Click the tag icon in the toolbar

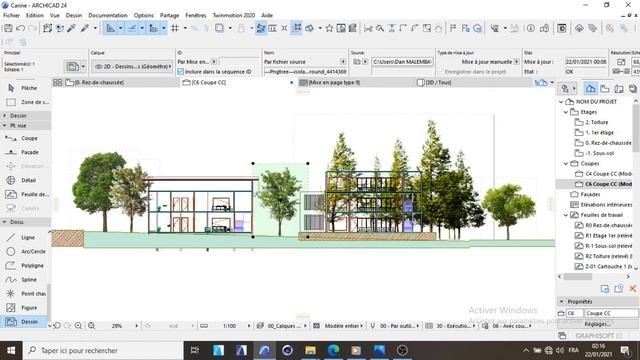pos(592,28)
